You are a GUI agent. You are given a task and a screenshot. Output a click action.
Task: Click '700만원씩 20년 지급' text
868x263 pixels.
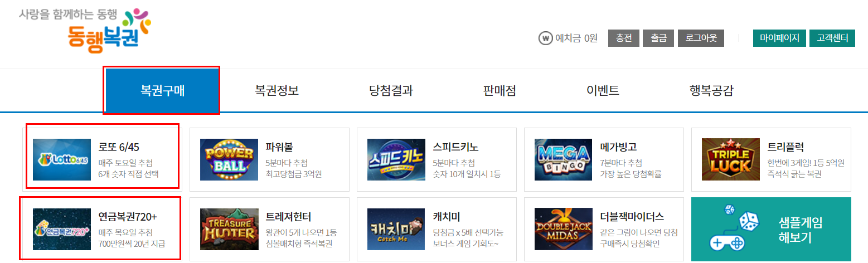click(x=132, y=243)
